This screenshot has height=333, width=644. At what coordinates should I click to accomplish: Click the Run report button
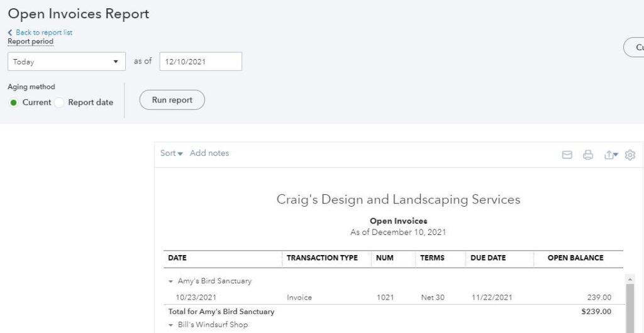[172, 100]
